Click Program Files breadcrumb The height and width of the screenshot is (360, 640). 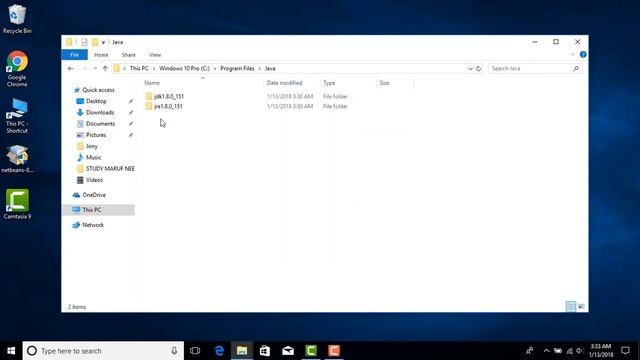point(237,69)
